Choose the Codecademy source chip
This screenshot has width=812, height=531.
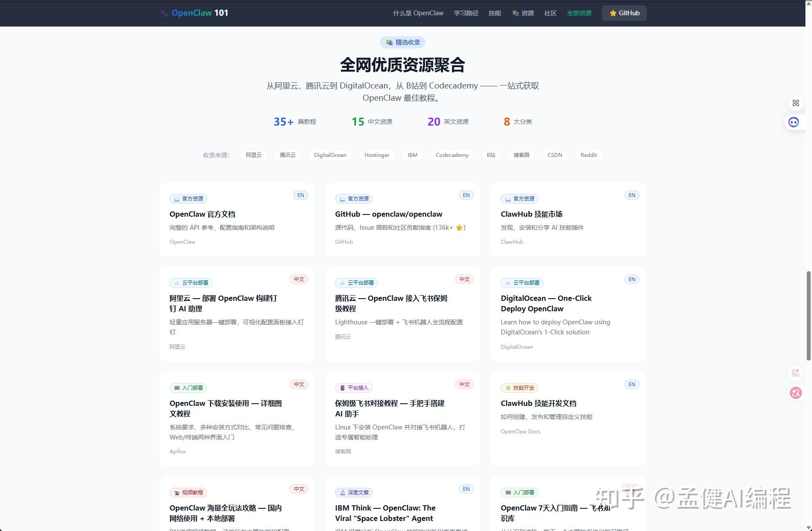452,155
